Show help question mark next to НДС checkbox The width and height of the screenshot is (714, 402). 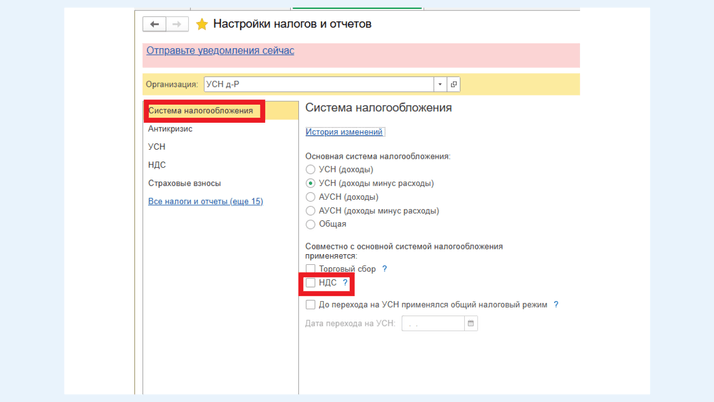[345, 283]
